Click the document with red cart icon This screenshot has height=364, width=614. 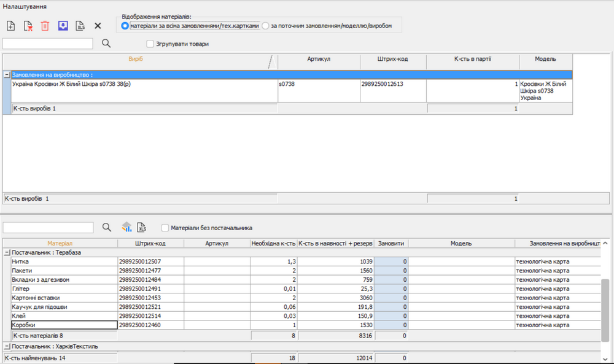28,26
